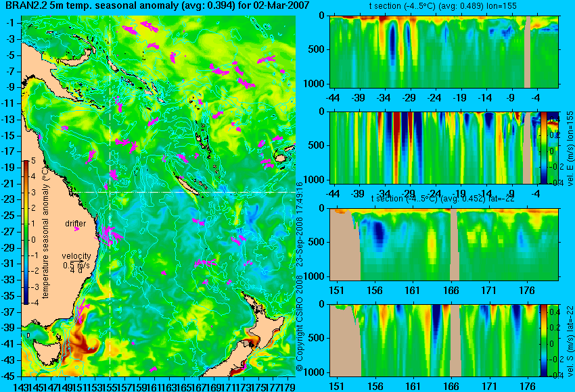Open the southward velocity section plot

[435, 341]
